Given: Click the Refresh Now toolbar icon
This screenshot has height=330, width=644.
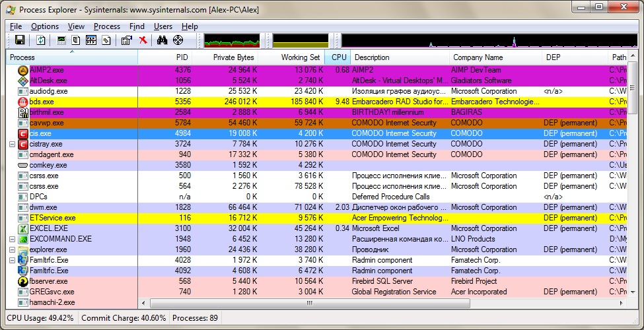Looking at the screenshot, I should point(41,40).
